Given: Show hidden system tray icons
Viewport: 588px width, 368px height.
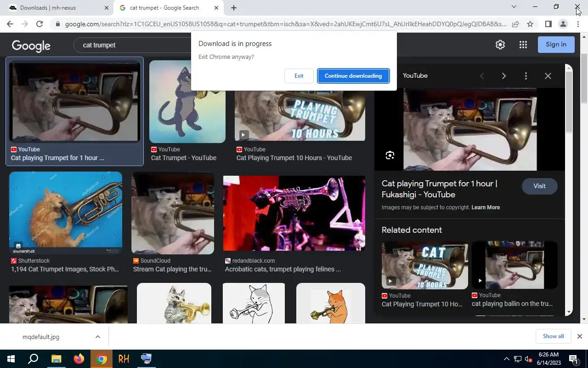Looking at the screenshot, I should click(x=507, y=359).
